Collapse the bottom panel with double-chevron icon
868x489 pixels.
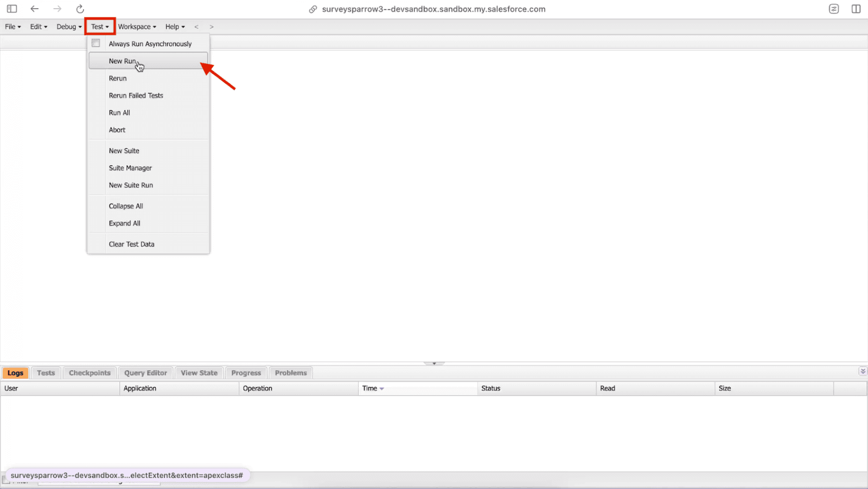[863, 371]
